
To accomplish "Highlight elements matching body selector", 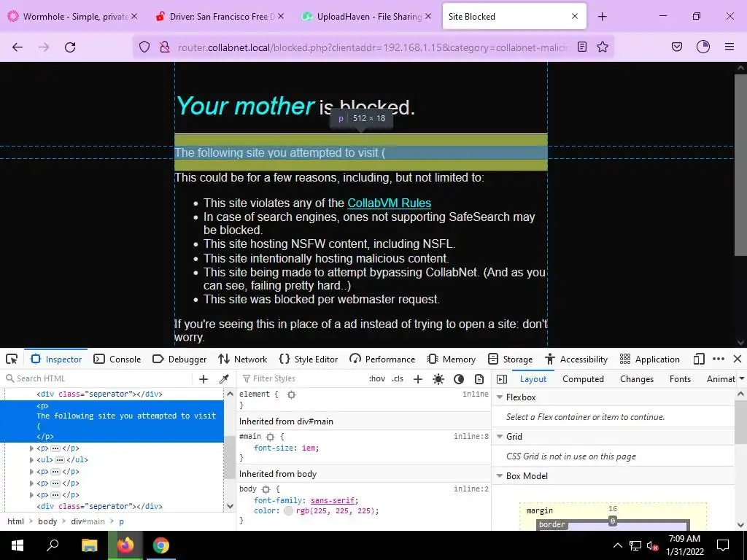I will (266, 489).
